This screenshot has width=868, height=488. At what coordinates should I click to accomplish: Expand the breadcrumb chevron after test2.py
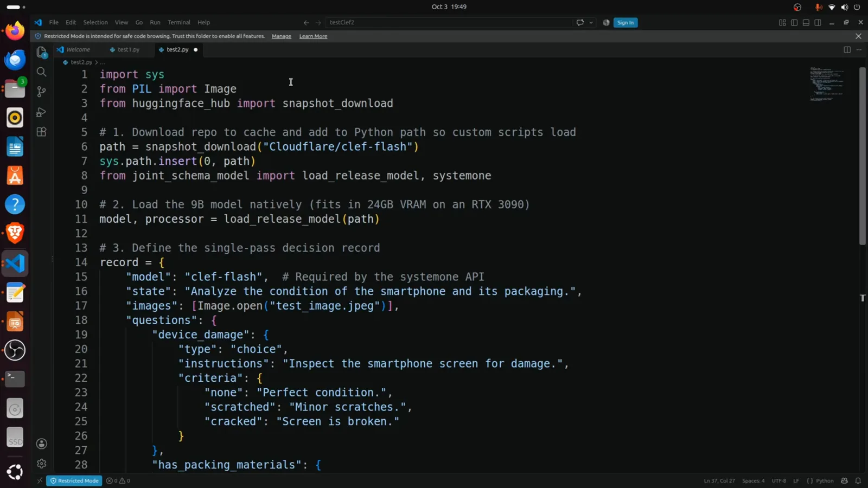(96, 62)
